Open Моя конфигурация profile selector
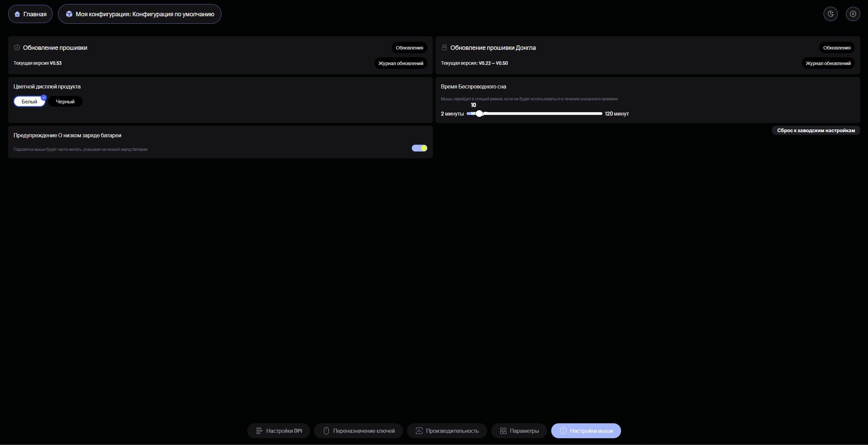Viewport: 868px width, 445px height. tap(140, 14)
